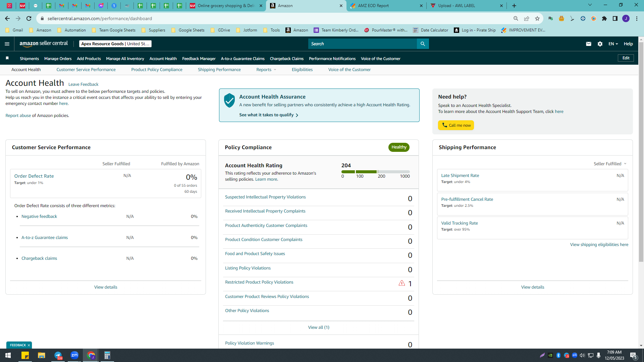Open the Windows notification center icon
644x362 pixels.
pos(633,355)
